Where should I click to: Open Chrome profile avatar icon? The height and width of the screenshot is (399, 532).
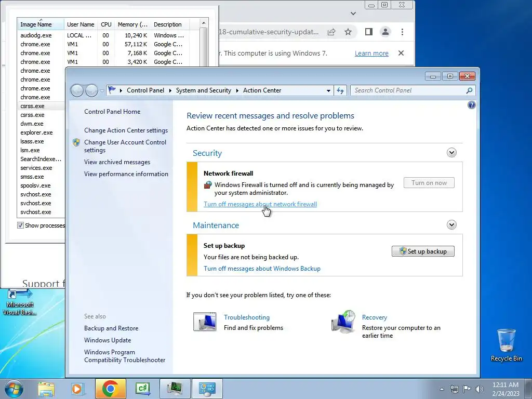[x=385, y=32]
